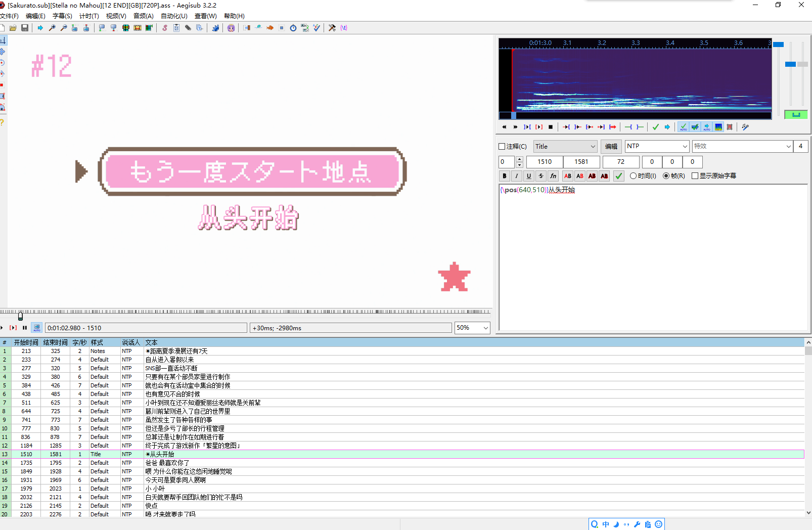The height and width of the screenshot is (530, 812).
Task: Open shift times toolbar icon
Action: coord(247,28)
